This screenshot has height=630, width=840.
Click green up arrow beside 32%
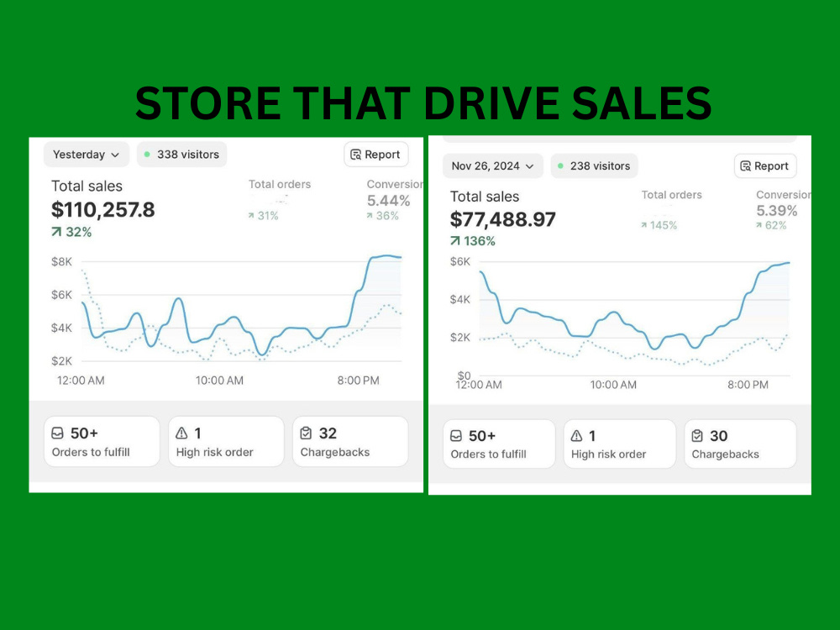tap(56, 232)
